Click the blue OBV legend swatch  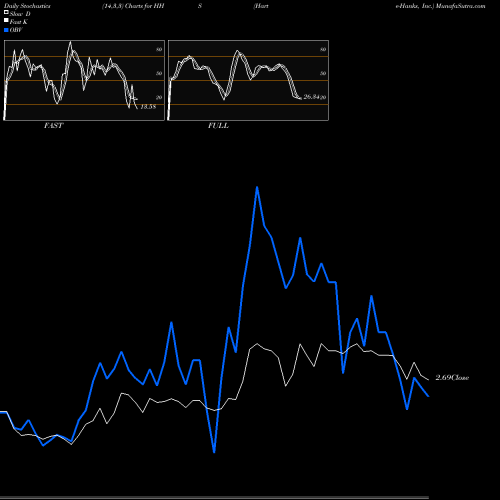pos(6,30)
